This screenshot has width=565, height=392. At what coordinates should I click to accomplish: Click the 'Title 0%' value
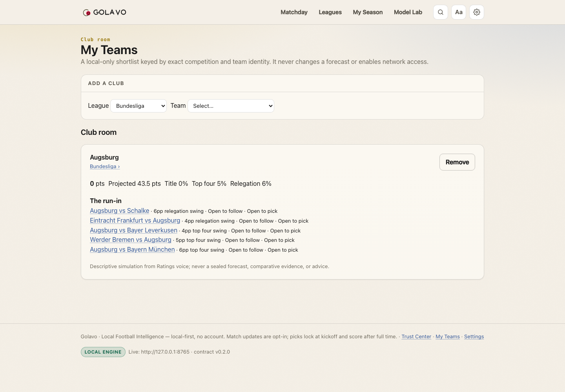(x=176, y=184)
